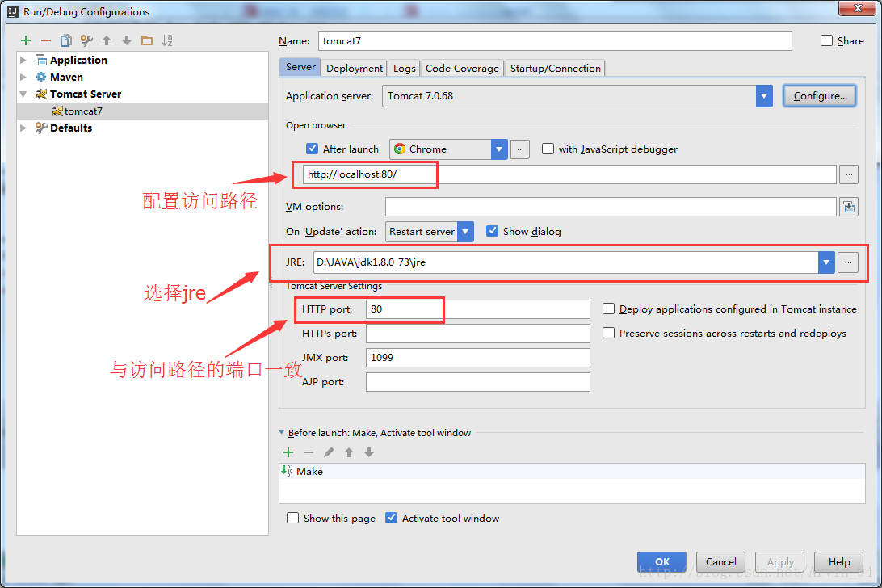Select the tomcat7 configuration entry
The width and height of the screenshot is (882, 588).
(142, 111)
